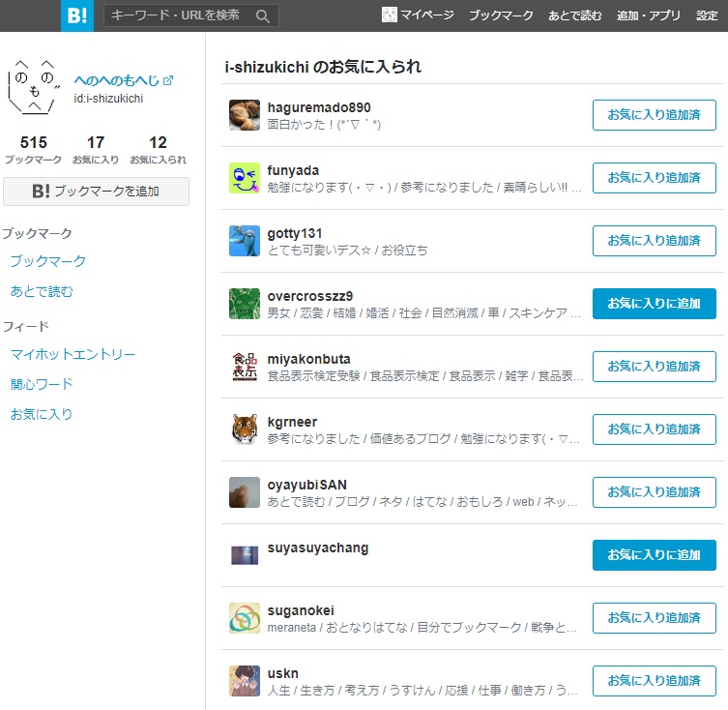Toggle お気に入り追加済 for miyakonbuta
Image resolution: width=728 pixels, height=710 pixels.
click(x=655, y=367)
